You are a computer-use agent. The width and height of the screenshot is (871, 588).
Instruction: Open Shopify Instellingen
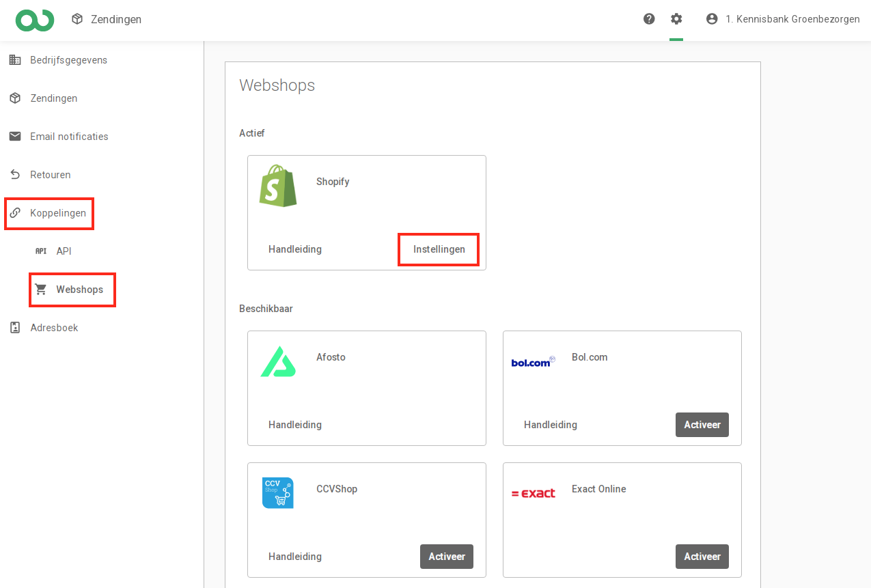point(439,249)
